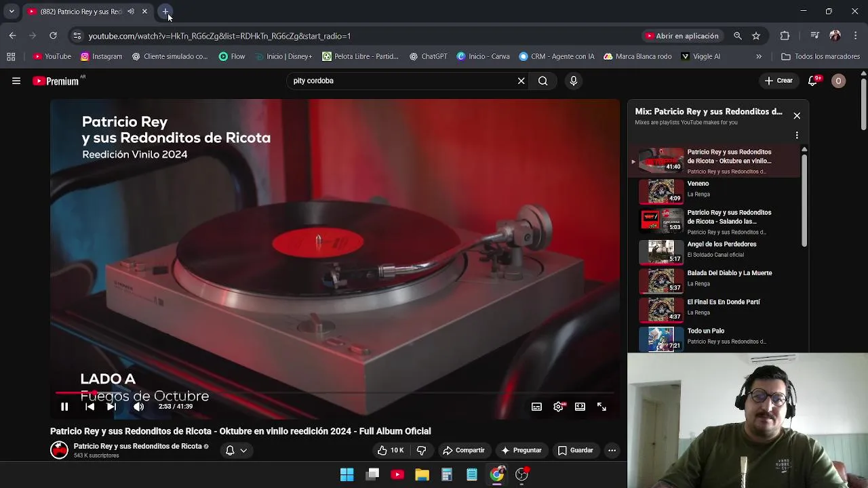Open the YouTube hamburger guide menu

pyautogui.click(x=16, y=81)
